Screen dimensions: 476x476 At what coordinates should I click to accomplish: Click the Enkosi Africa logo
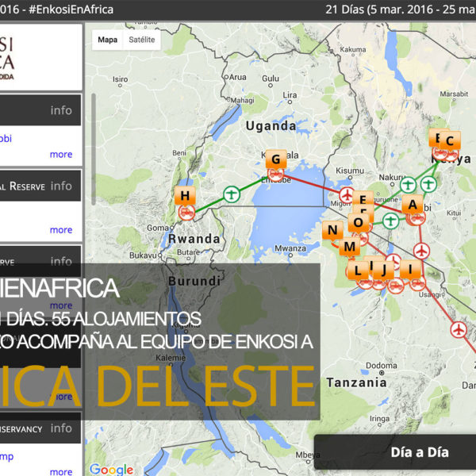point(6,58)
